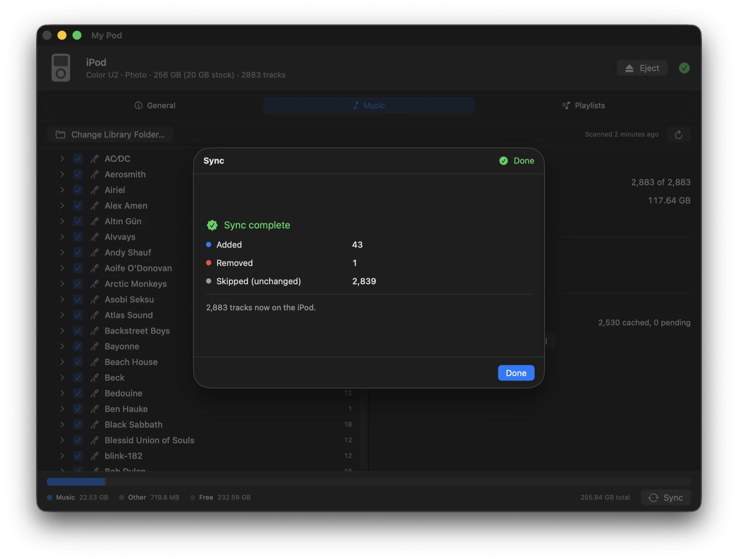Click the Free storage legend dot
The image size is (738, 560).
pos(192,498)
